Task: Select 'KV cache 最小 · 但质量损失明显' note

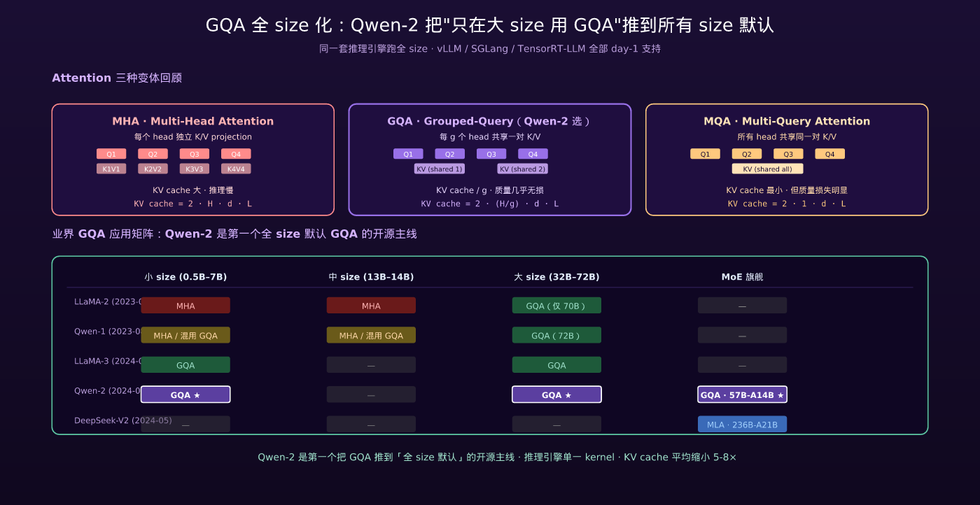Action: point(787,190)
